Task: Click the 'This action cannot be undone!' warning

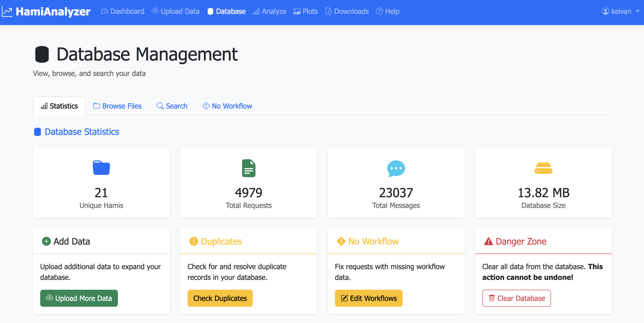Action: [x=543, y=272]
